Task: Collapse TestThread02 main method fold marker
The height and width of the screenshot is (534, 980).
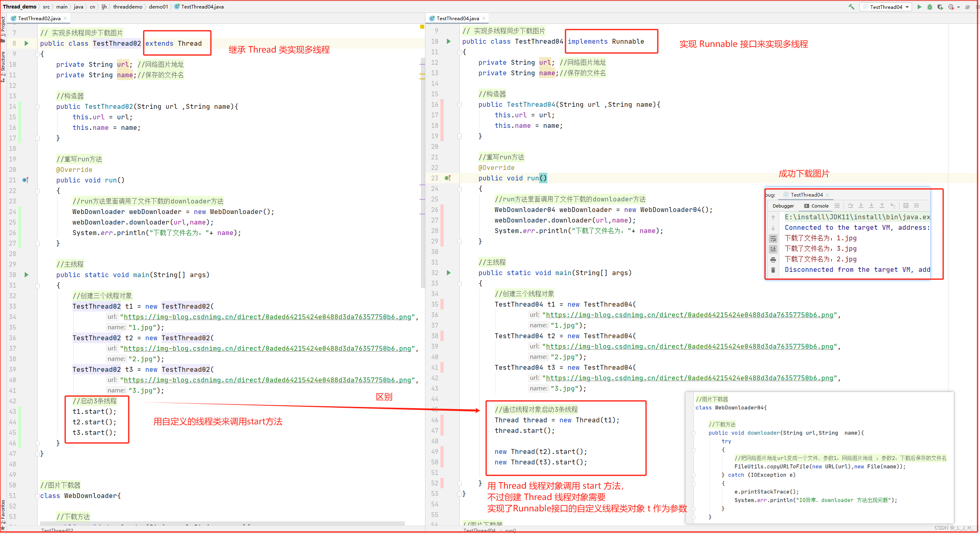Action: pos(37,286)
